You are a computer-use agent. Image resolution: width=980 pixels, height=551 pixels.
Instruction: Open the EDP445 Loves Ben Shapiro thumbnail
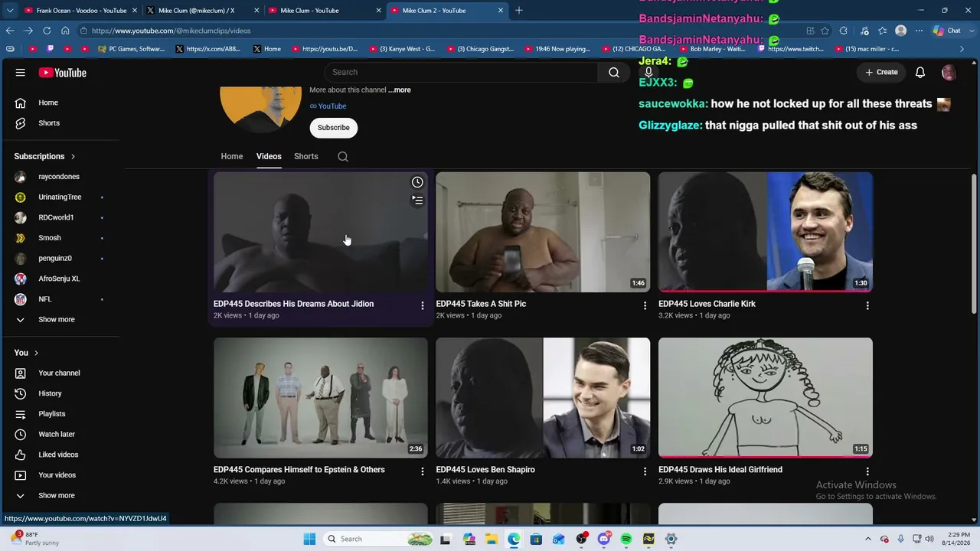click(543, 398)
